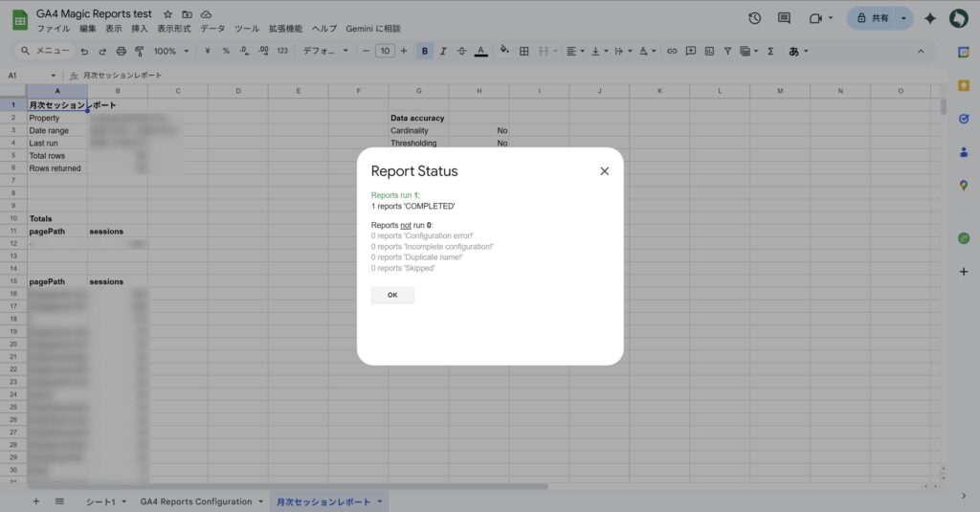Open the font family dropdown
This screenshot has height=512, width=980.
pos(325,52)
